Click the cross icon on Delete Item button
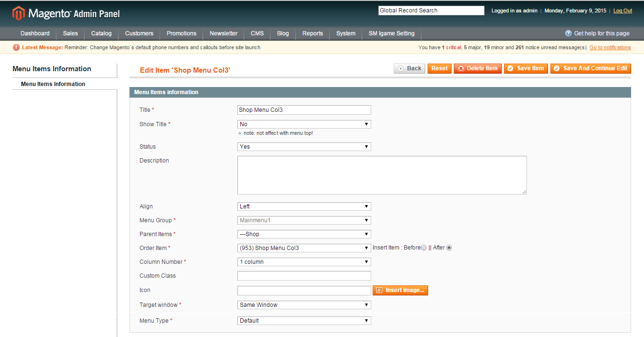This screenshot has height=337, width=644. coord(461,68)
